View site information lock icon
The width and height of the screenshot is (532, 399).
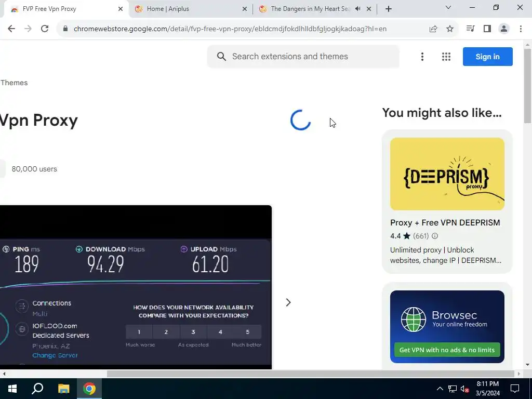coord(65,29)
